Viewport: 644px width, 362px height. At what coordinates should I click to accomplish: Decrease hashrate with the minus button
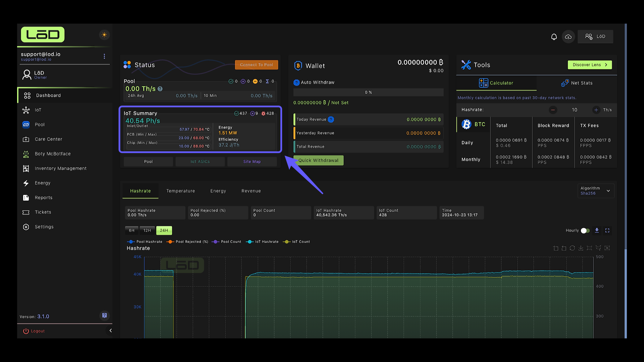[x=553, y=110]
